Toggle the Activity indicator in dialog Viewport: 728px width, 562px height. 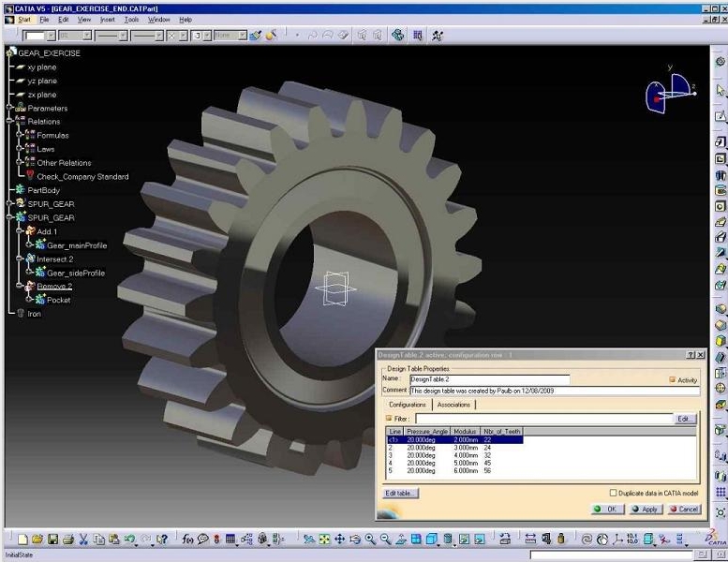click(672, 380)
